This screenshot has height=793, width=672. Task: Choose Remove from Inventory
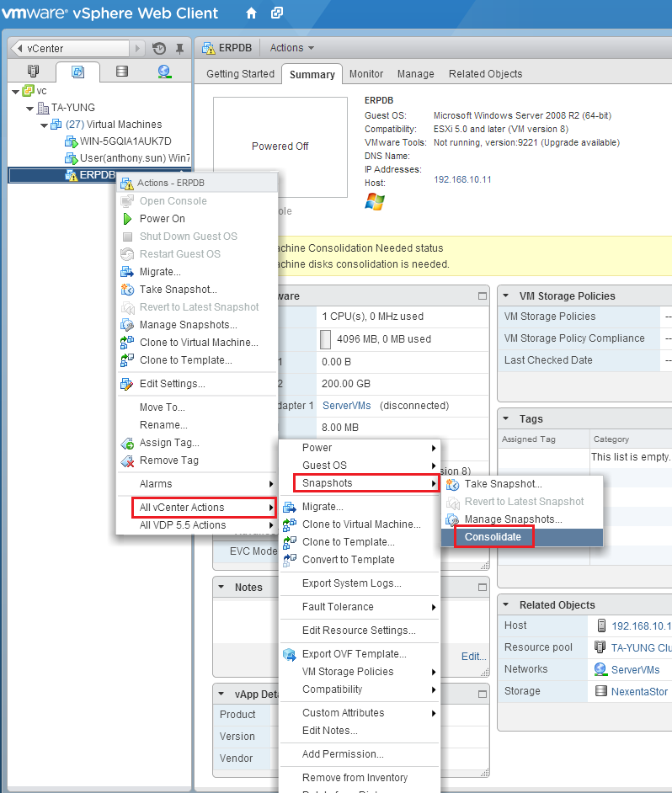(360, 778)
